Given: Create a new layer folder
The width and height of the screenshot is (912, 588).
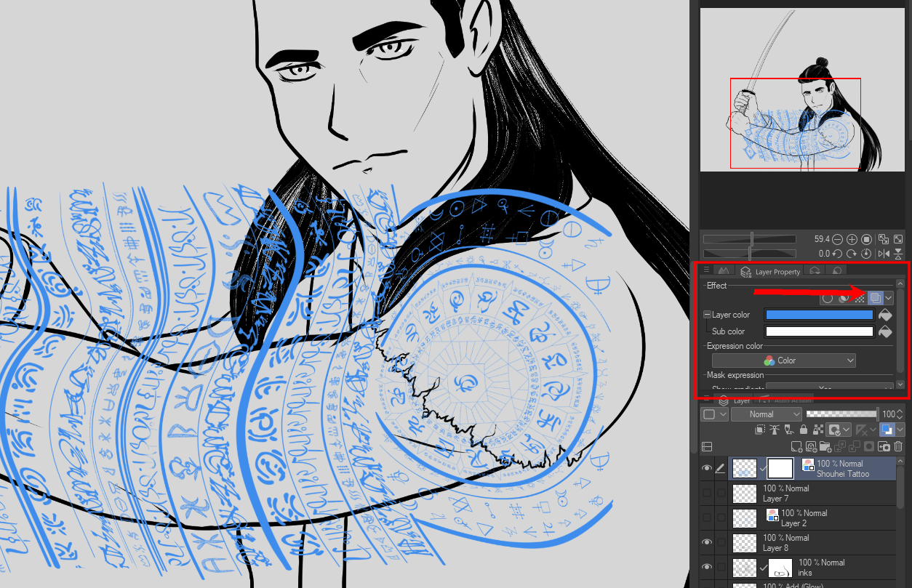Looking at the screenshot, I should pos(825,446).
